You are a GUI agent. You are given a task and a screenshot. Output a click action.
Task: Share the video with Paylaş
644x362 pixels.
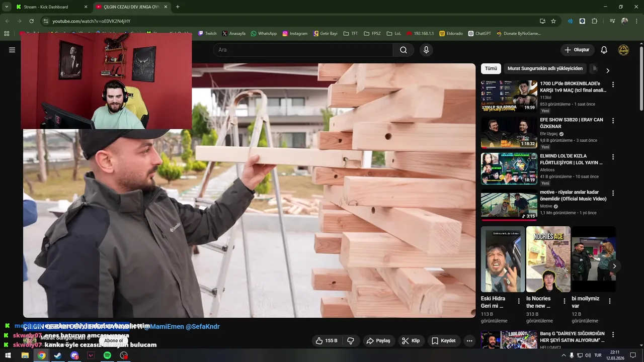378,340
